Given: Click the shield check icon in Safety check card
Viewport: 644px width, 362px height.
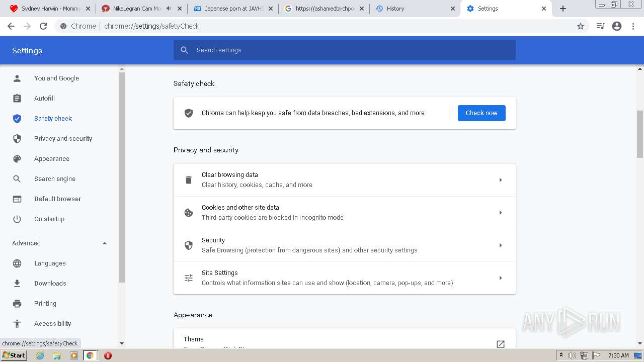Looking at the screenshot, I should 189,113.
